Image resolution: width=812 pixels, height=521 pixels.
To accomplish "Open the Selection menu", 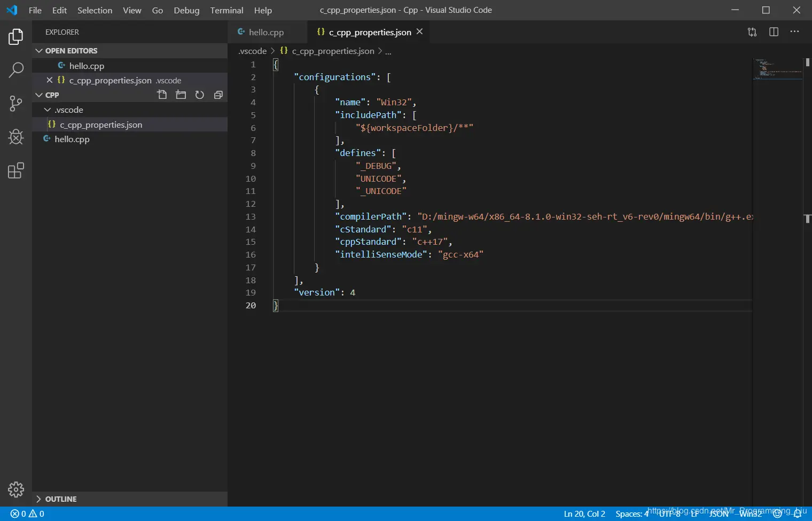I will click(95, 10).
